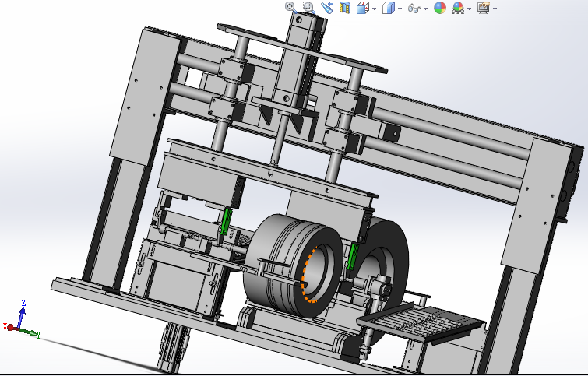
Task: Toggle the Section View tool
Action: point(345,8)
